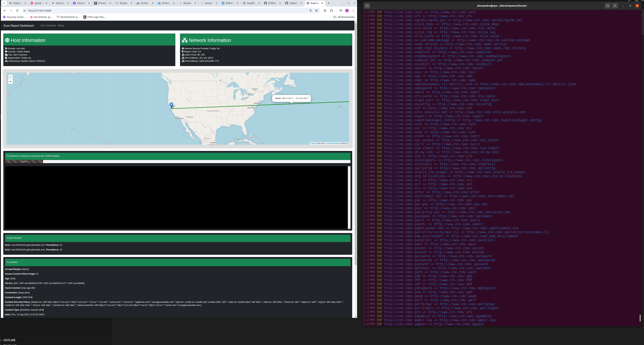Viewport: 644px width, 345px height.
Task: Click the page vertical scrollbar
Action: tap(356, 144)
